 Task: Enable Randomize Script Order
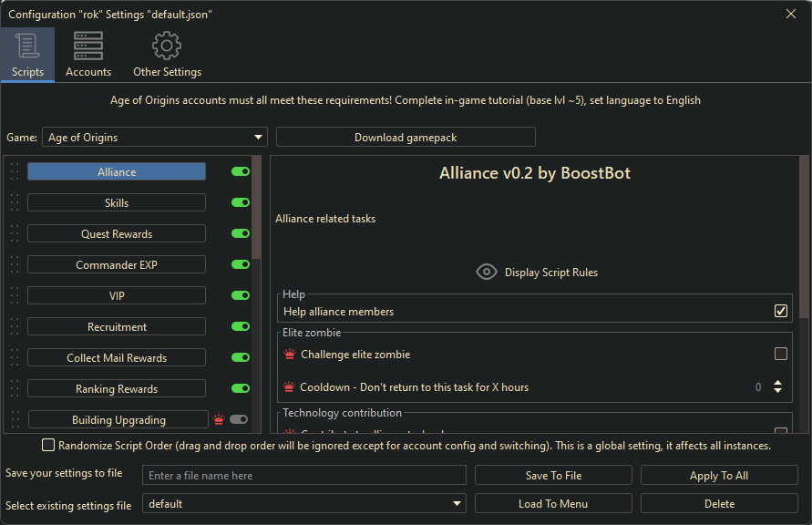(48, 445)
